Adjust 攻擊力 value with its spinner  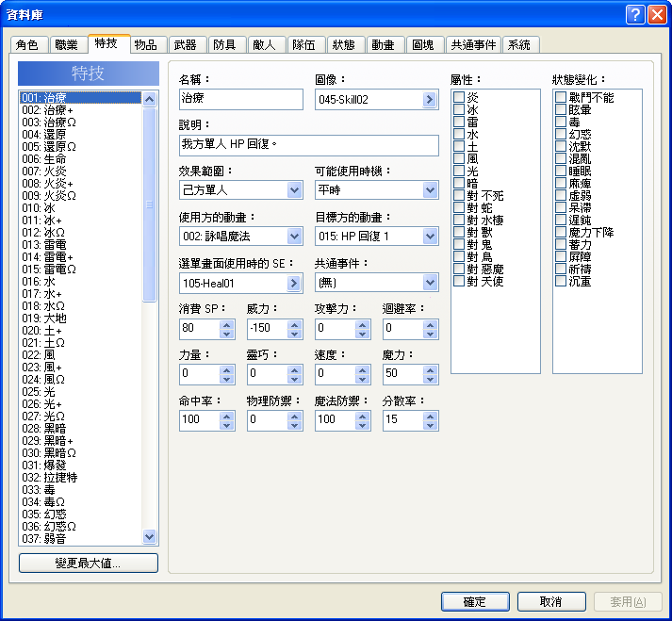[x=362, y=329]
